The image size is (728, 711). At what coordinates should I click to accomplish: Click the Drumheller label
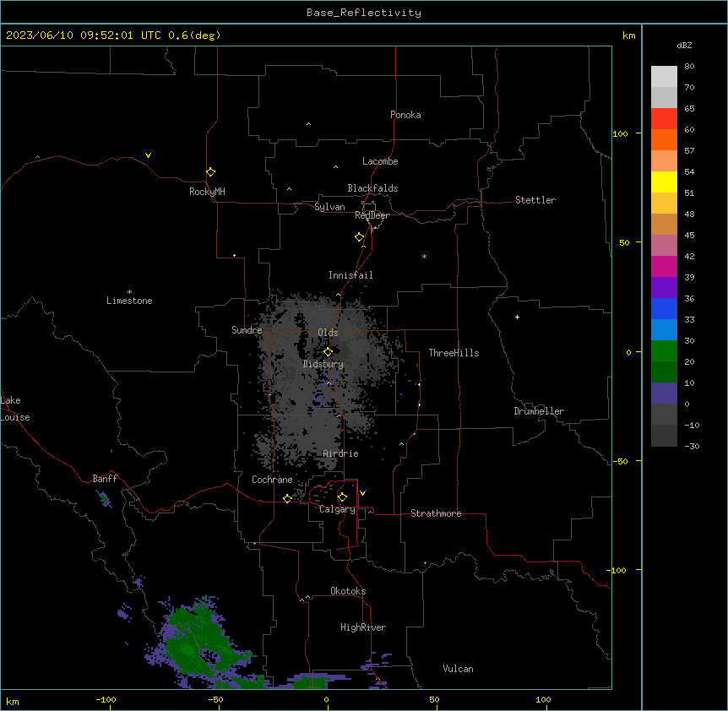point(539,411)
